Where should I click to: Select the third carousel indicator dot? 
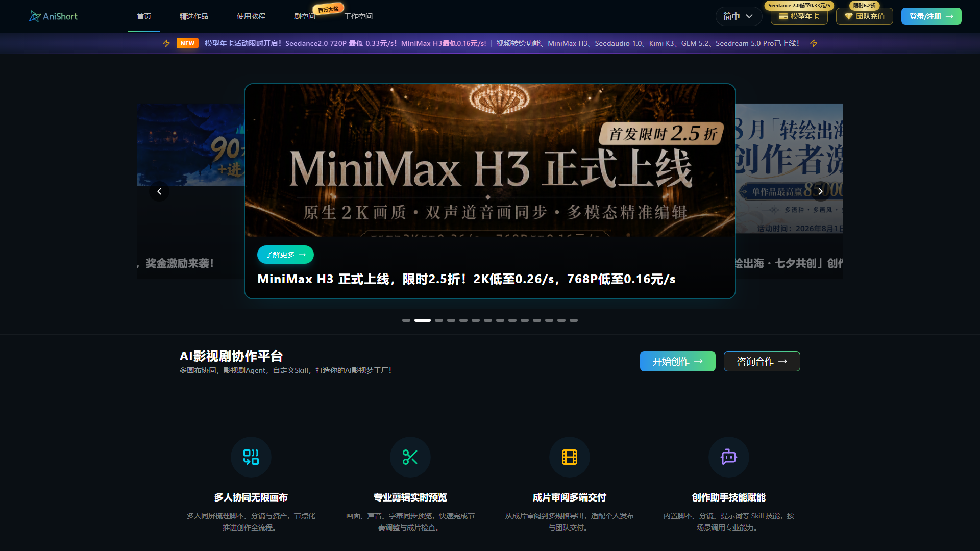coord(439,320)
